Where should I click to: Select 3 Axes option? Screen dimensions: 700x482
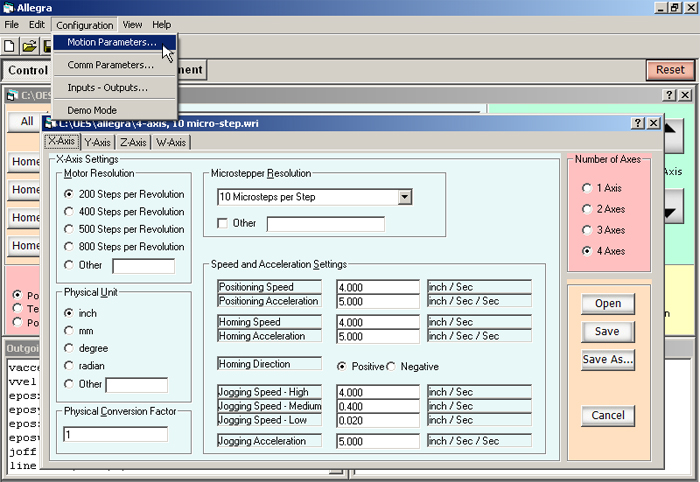click(604, 230)
